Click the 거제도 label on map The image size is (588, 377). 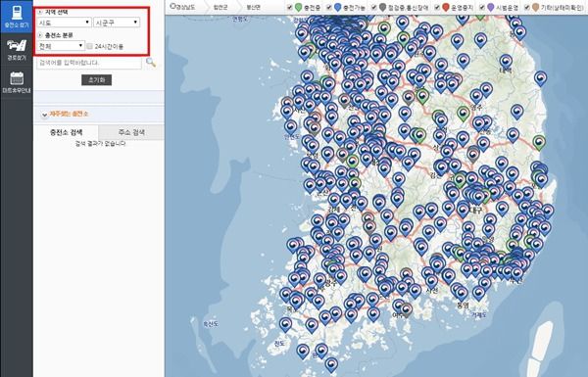click(x=478, y=315)
